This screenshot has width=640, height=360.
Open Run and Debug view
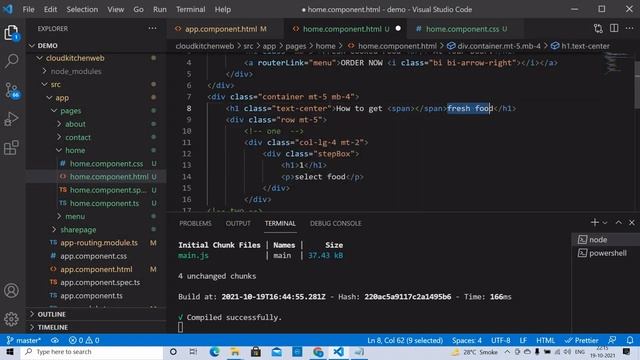click(x=11, y=119)
